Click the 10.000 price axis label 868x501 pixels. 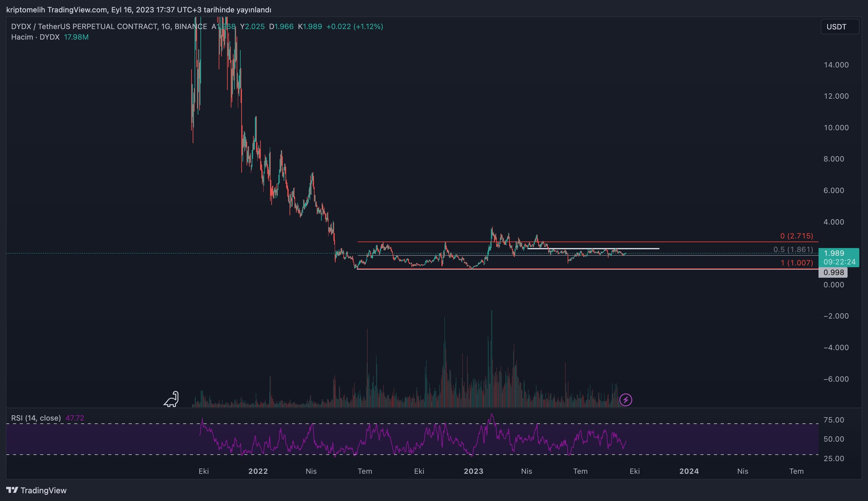836,128
